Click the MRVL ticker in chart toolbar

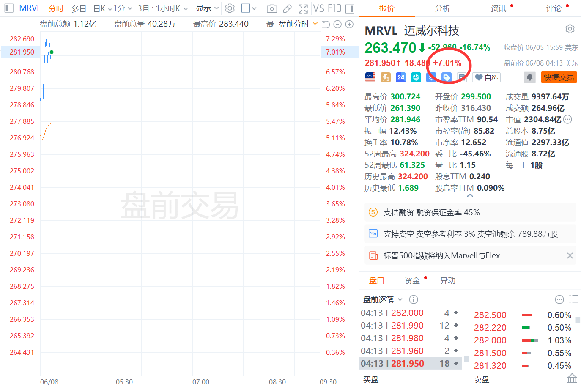30,8
